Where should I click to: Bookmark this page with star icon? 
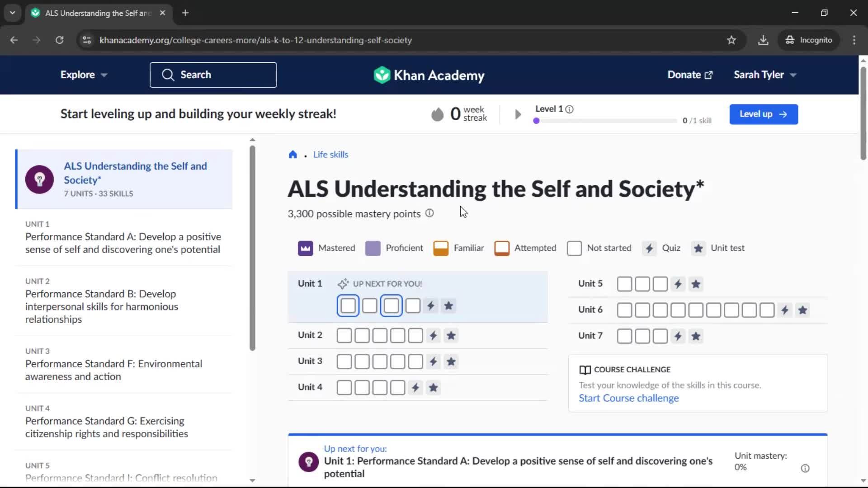731,40
